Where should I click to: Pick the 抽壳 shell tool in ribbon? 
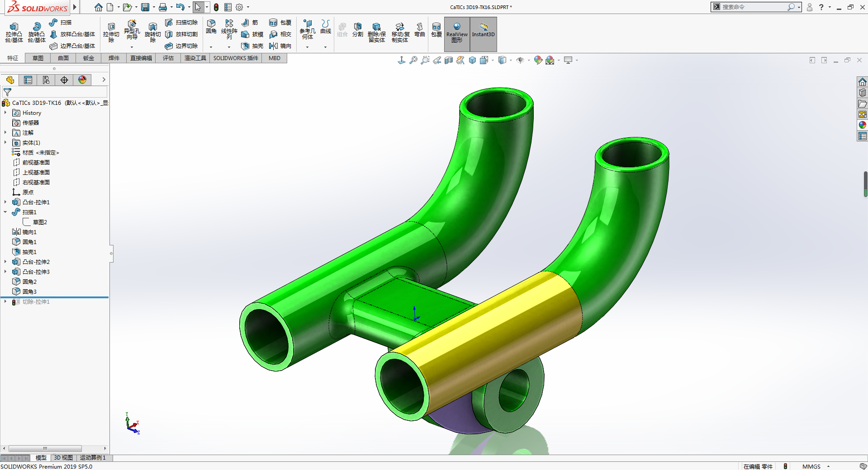[252, 46]
